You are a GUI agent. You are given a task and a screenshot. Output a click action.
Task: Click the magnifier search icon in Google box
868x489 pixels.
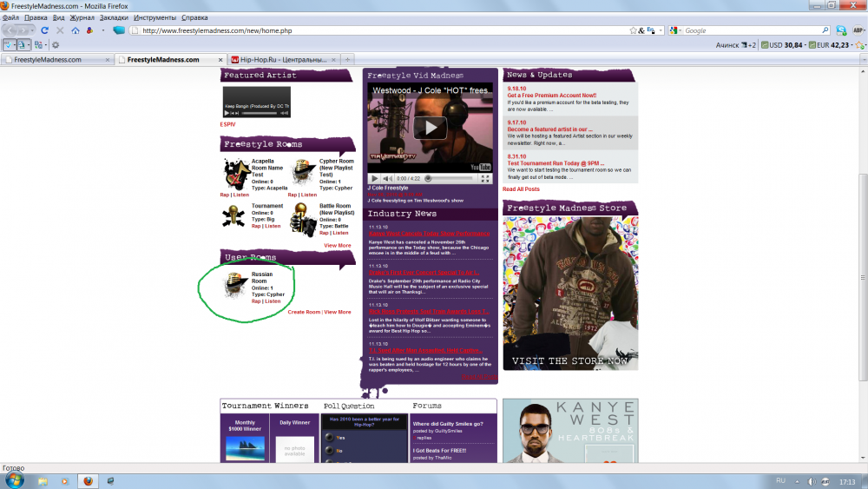[x=825, y=30]
